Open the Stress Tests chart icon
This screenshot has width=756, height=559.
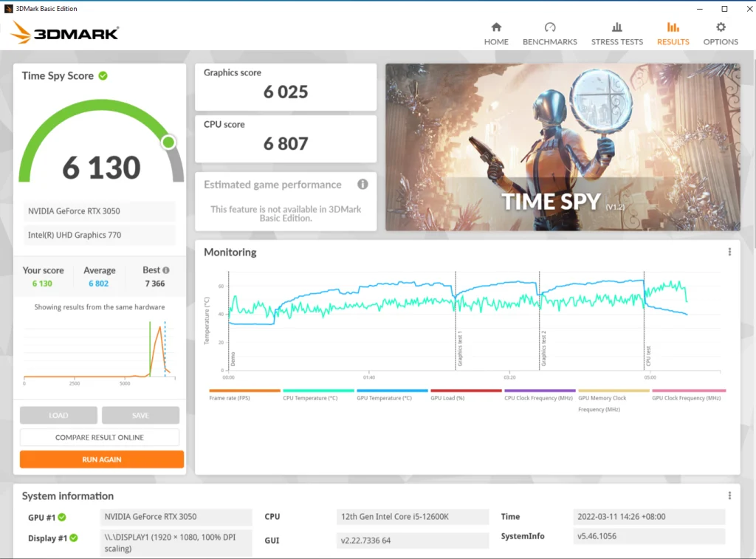pos(616,27)
